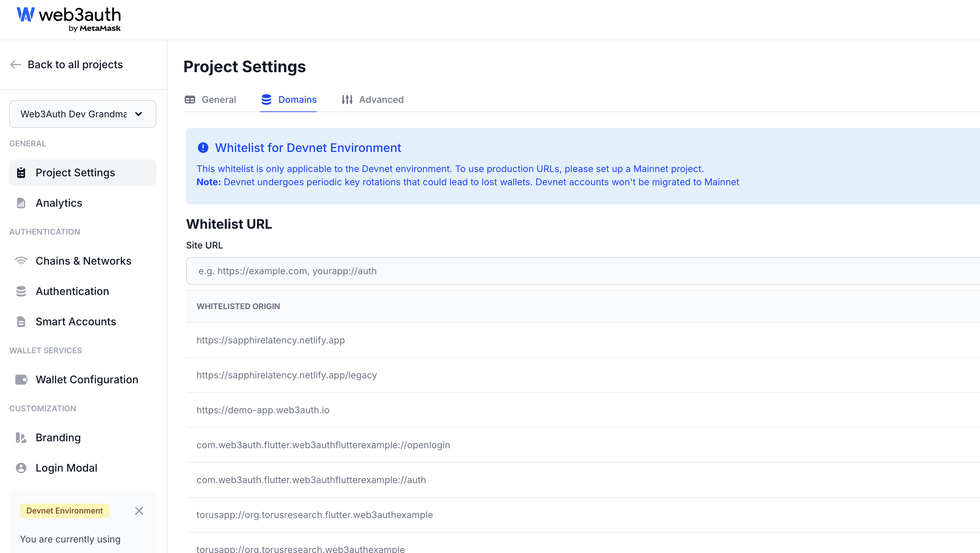Open the Authentication section
The width and height of the screenshot is (980, 553).
pyautogui.click(x=82, y=291)
